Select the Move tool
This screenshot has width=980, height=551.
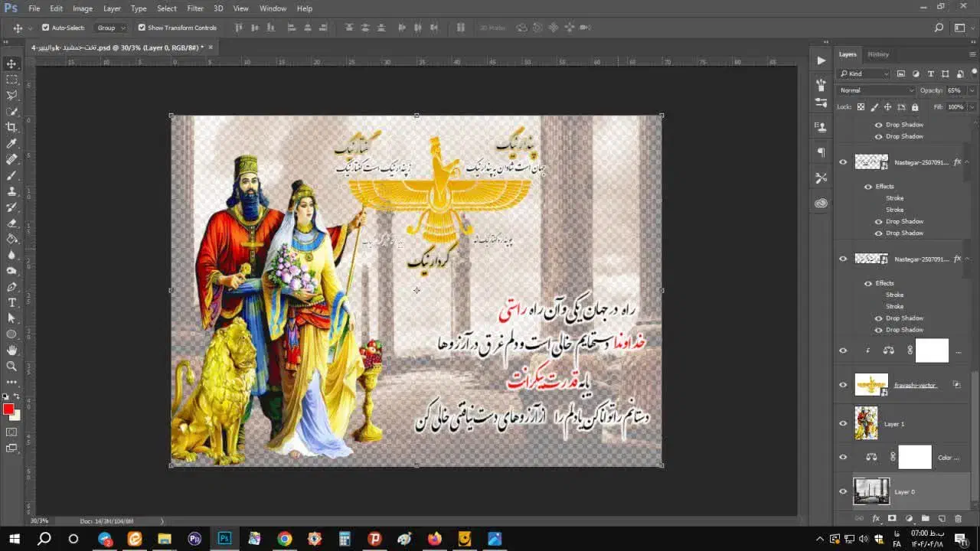(11, 64)
